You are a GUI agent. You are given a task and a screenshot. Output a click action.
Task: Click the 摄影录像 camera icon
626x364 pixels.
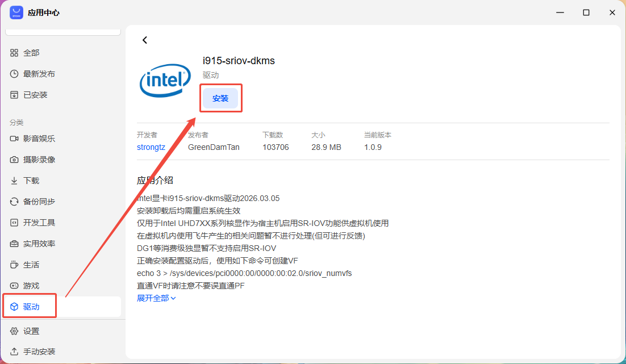[x=14, y=160]
